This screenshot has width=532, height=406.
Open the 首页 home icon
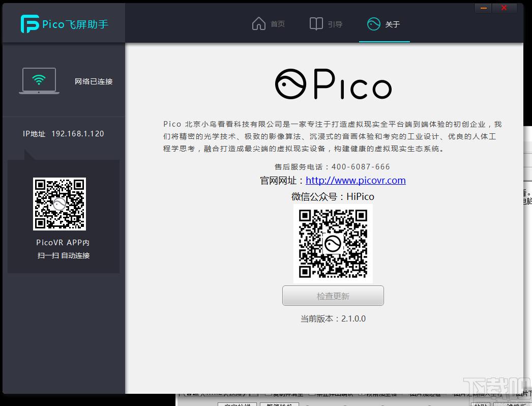click(259, 23)
